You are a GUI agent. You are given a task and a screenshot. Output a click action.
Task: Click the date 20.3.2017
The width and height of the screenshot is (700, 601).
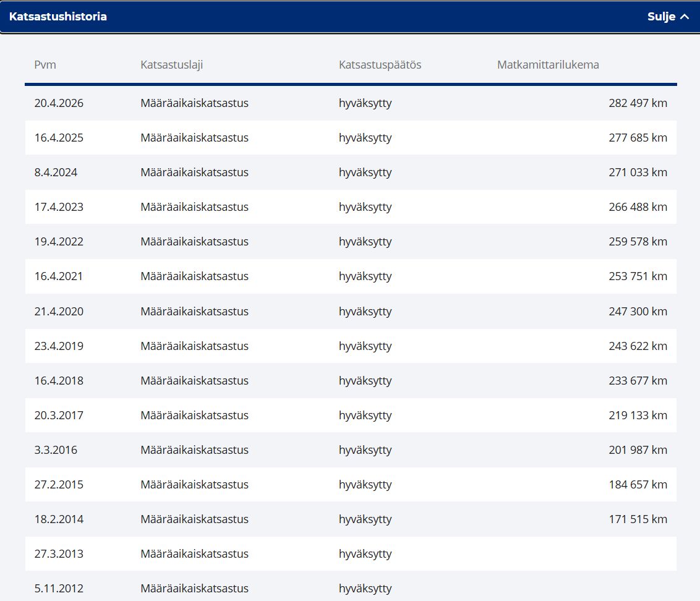click(59, 416)
